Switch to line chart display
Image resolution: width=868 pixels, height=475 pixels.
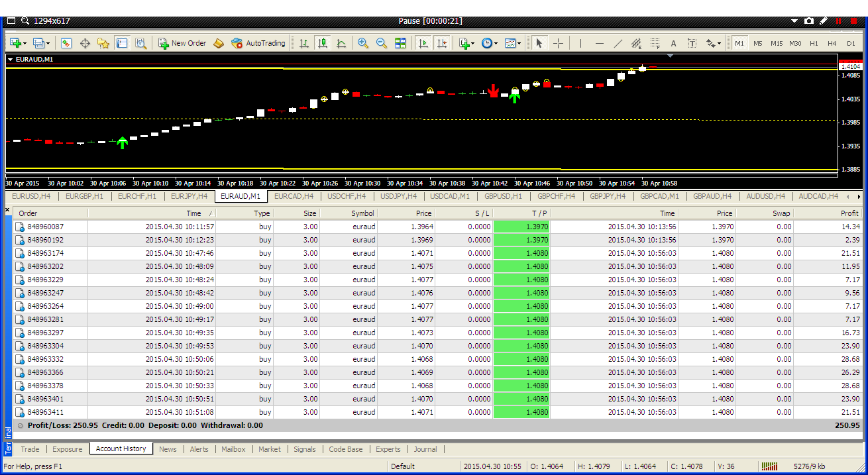[x=341, y=43]
